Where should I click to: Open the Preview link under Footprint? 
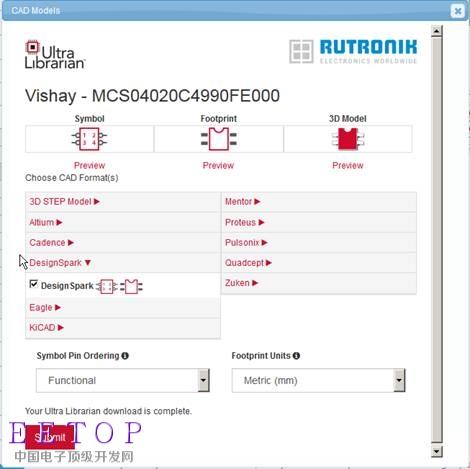(218, 165)
